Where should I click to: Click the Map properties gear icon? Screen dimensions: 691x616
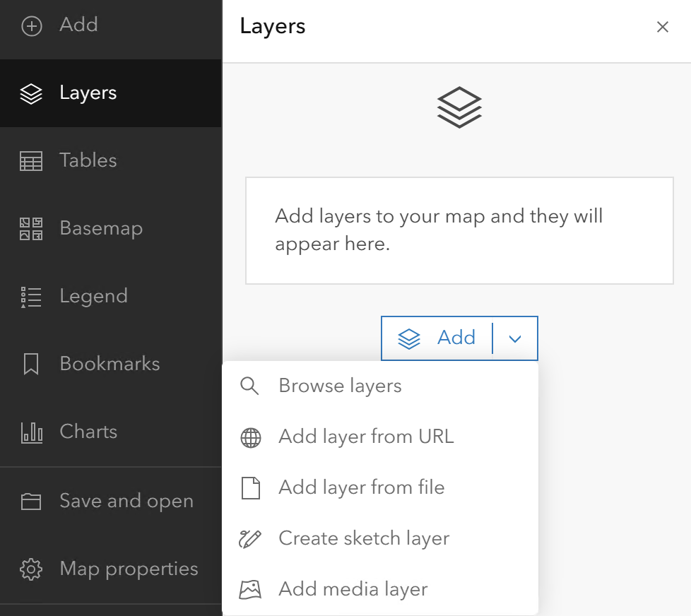(32, 569)
